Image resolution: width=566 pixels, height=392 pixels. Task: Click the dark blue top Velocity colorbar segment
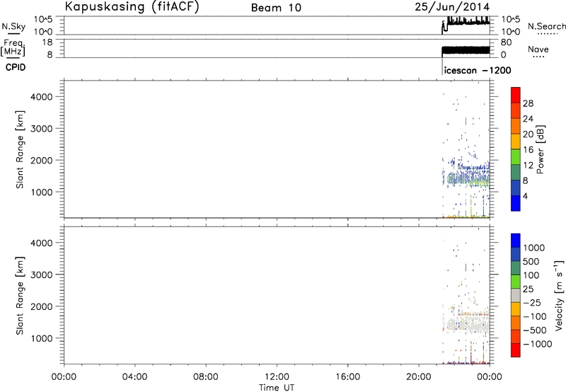point(516,241)
